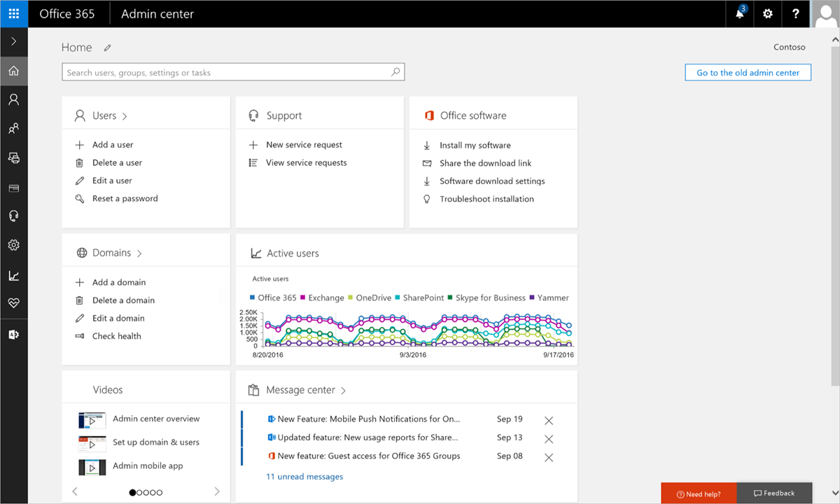Go to the old admin center

pos(748,72)
